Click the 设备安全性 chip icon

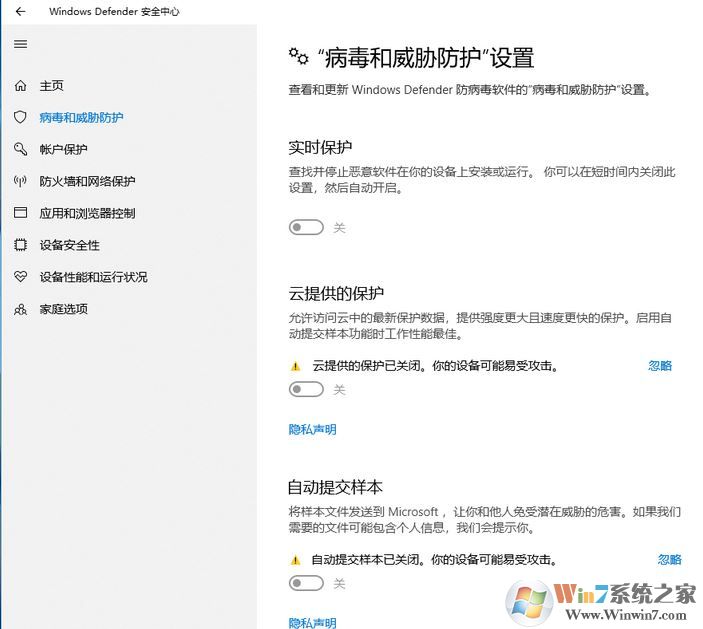[x=21, y=245]
